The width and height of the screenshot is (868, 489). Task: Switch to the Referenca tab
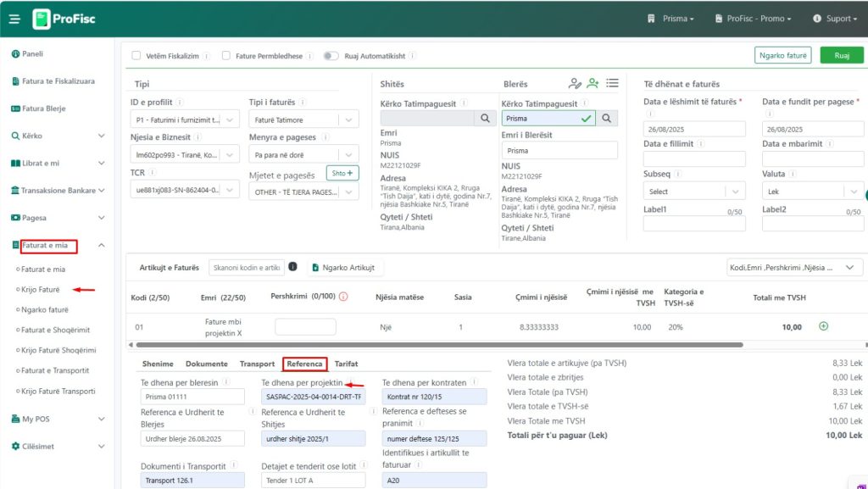[304, 364]
